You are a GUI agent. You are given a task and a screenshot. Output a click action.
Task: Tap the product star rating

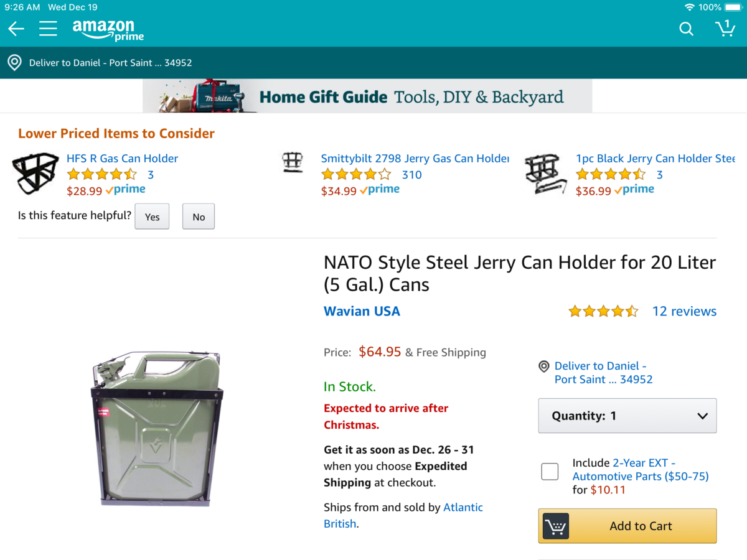(603, 311)
